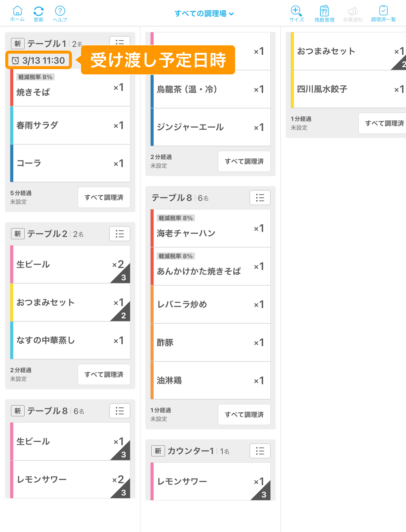
Task: Select 生ビール ×1 in new テーブル8
Action: 70,441
